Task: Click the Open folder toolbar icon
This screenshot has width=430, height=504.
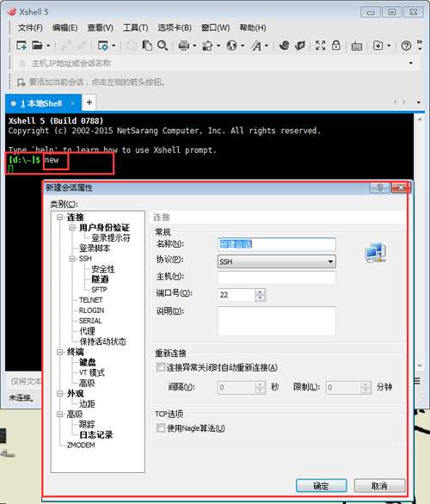Action: pos(37,46)
